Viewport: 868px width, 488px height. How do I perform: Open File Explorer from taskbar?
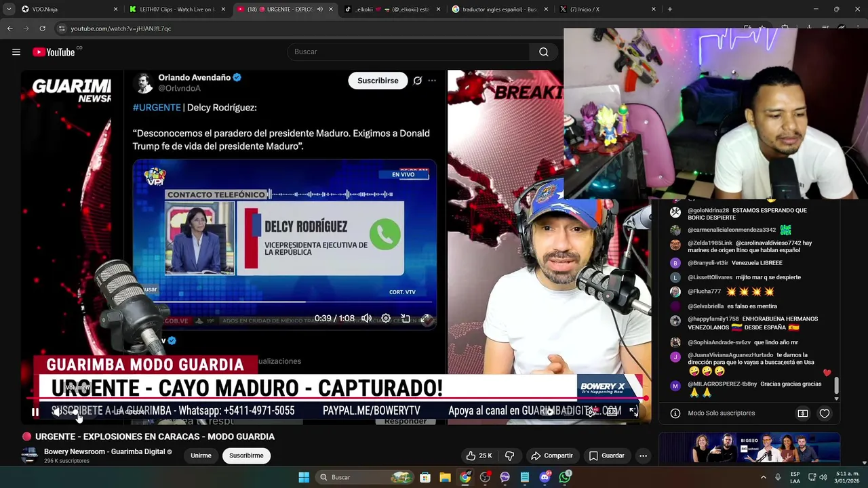click(x=445, y=477)
